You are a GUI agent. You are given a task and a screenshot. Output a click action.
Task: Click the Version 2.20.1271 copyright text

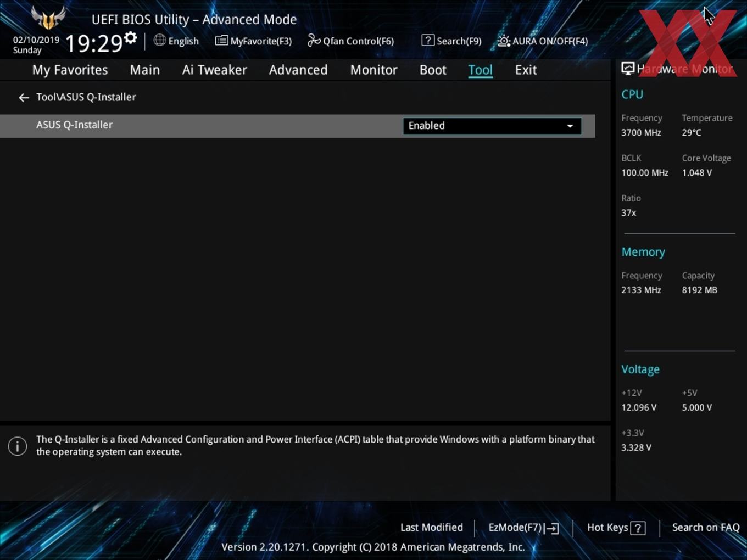[373, 547]
